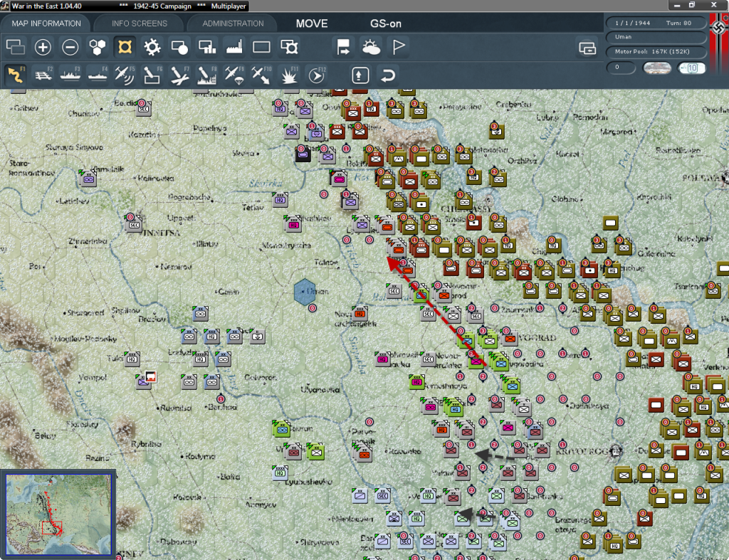The height and width of the screenshot is (560, 729).
Task: Toggle the rectangle-with-circle map icon
Action: 179,47
